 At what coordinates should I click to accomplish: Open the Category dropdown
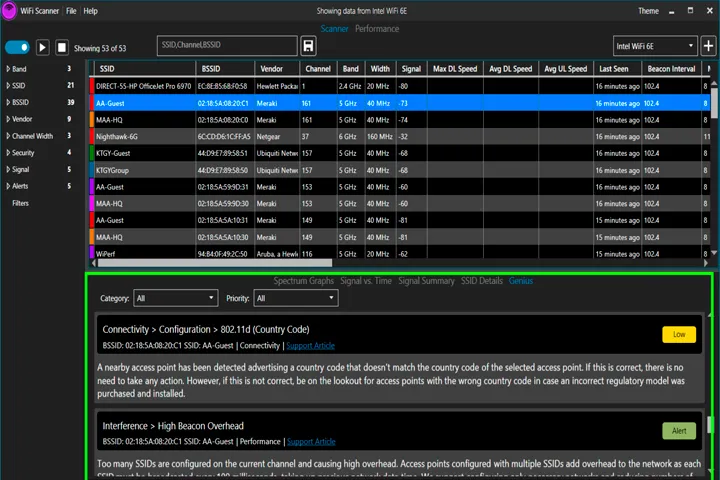[176, 298]
